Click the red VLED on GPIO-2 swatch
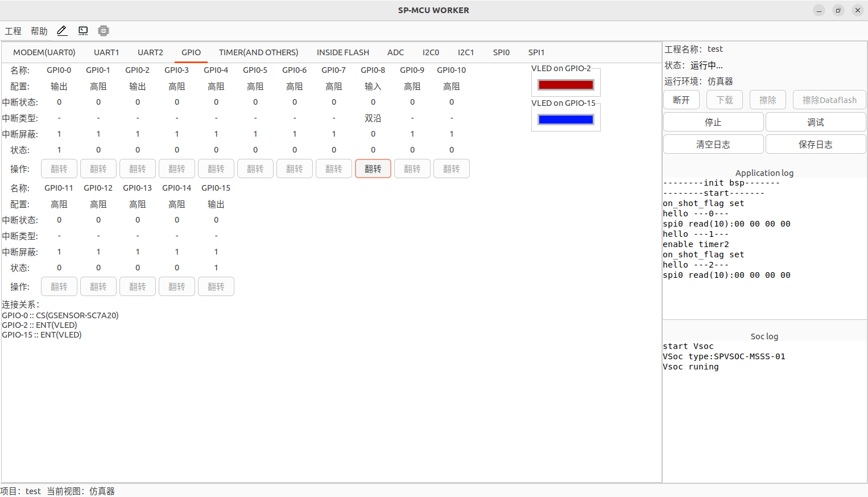Screen dimensions: 868x497 pos(565,85)
